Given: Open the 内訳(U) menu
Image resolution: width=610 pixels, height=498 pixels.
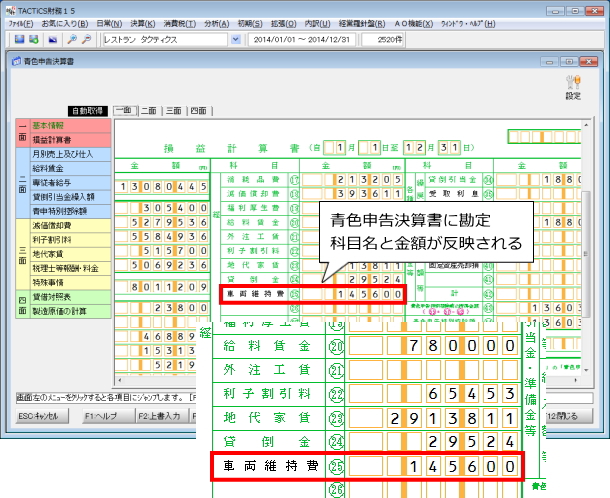Looking at the screenshot, I should pos(317,24).
